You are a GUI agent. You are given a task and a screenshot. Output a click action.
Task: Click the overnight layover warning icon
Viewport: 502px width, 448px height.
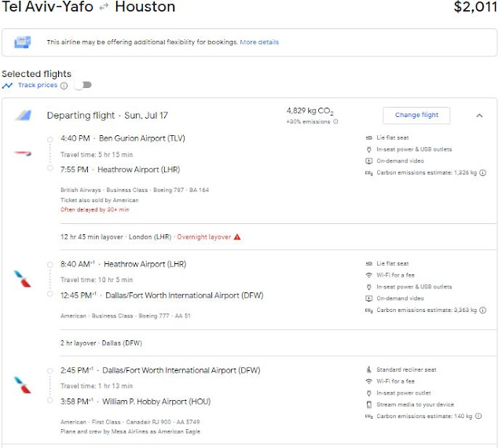coord(237,237)
